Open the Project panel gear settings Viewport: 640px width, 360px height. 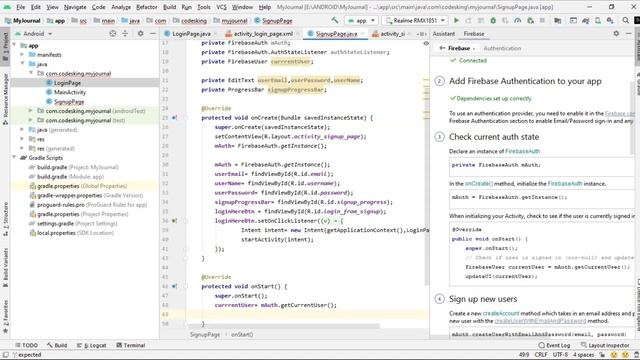(140, 33)
